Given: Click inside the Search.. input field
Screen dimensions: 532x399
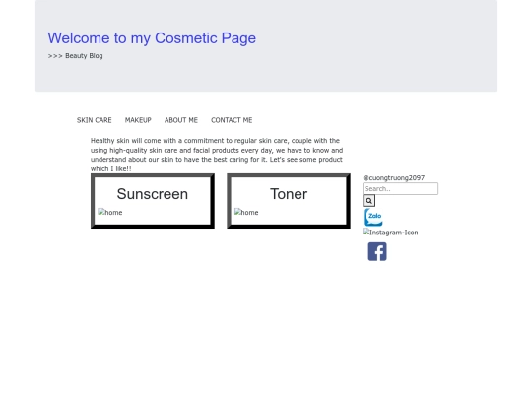Looking at the screenshot, I should [x=400, y=188].
